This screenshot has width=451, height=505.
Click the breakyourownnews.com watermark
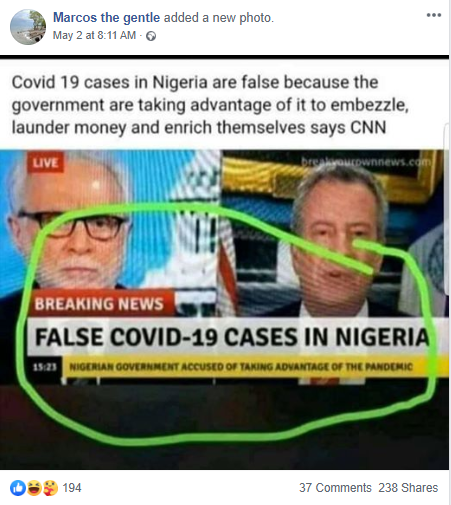coord(367,162)
